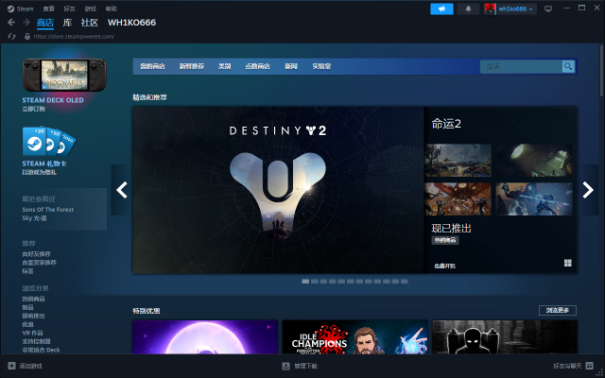605x378 pixels.
Task: Click the 浏览更多 browse more button
Action: 558,310
